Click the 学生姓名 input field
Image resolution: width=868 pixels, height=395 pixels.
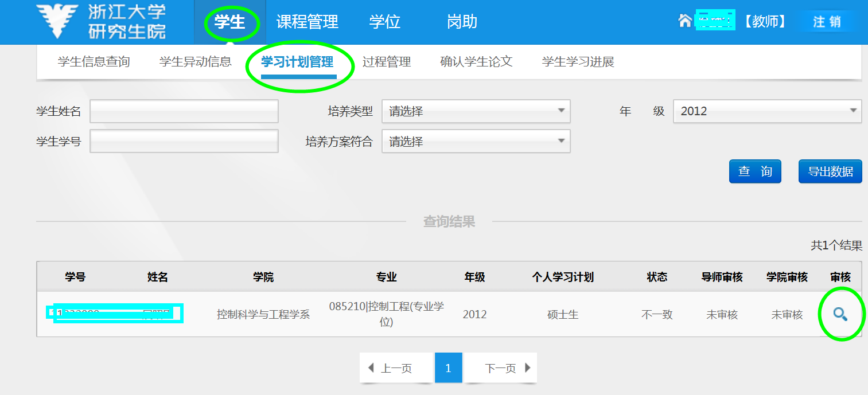click(x=184, y=111)
